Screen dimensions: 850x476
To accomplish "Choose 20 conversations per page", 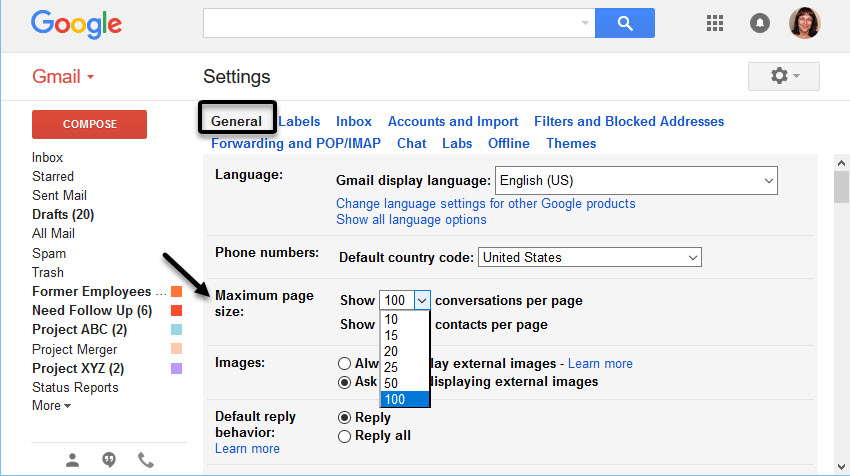I will click(404, 351).
